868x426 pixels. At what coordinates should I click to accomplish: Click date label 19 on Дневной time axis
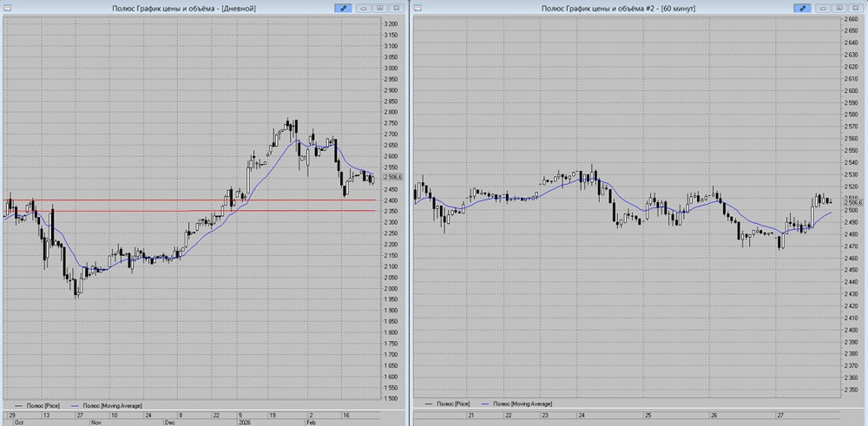coord(272,415)
